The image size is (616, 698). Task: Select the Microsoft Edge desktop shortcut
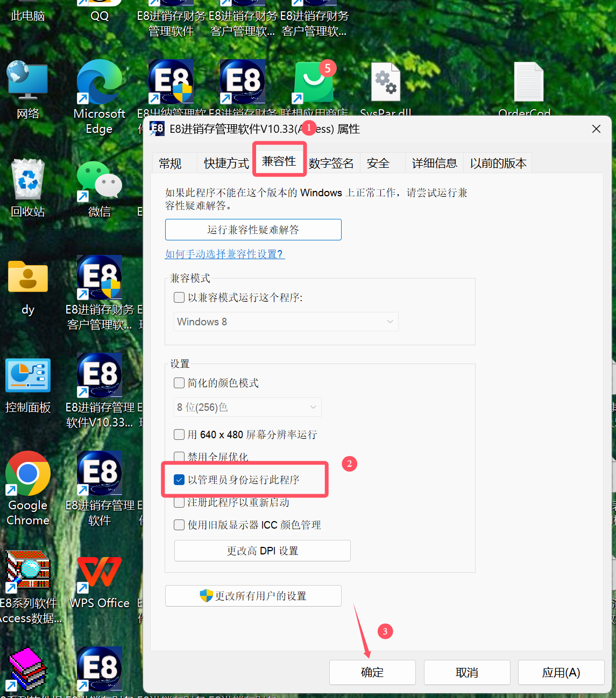pos(100,82)
